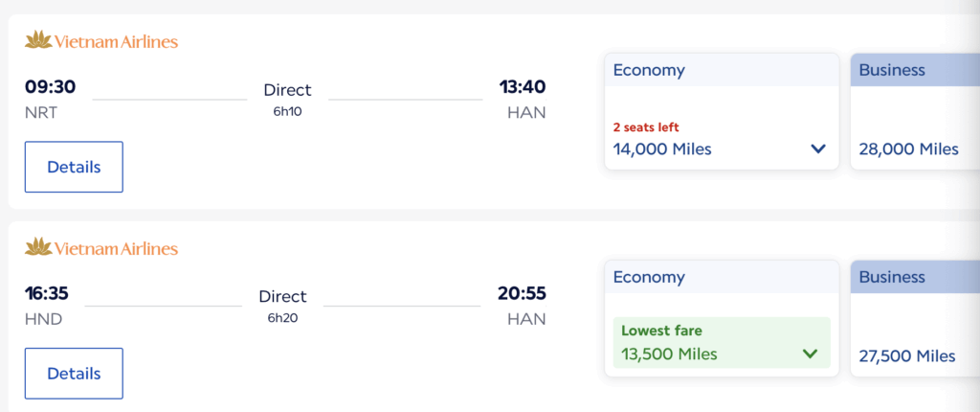
Task: Choose the 28,000 Miles Business fare
Action: [x=908, y=149]
